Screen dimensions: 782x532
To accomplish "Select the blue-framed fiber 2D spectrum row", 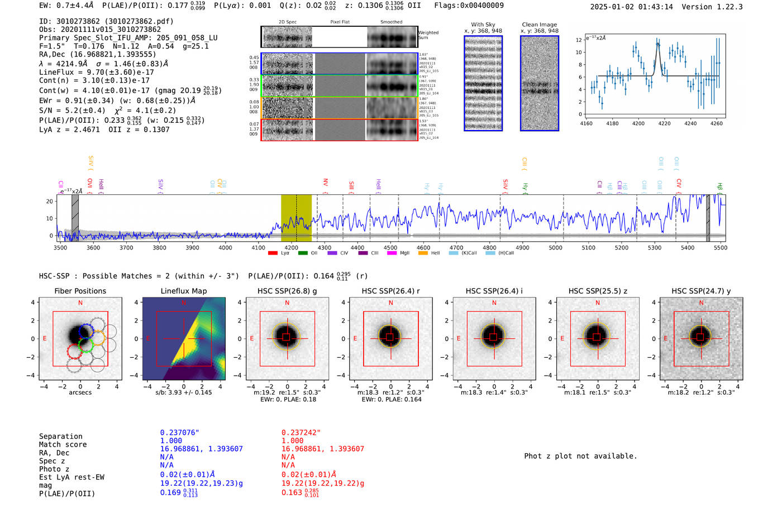I will 339,64.
